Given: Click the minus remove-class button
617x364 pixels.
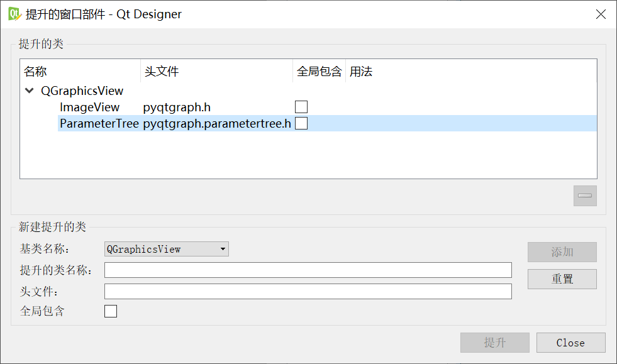Looking at the screenshot, I should (x=585, y=196).
